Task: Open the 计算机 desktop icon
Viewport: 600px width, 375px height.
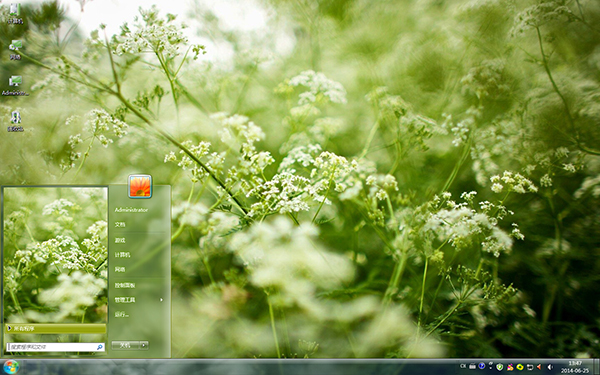Action: pos(15,13)
